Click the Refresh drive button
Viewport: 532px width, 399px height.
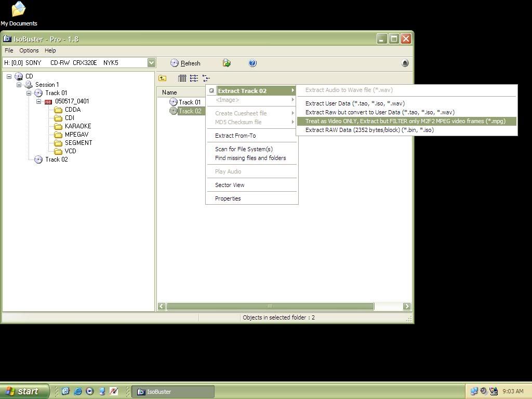pyautogui.click(x=185, y=63)
